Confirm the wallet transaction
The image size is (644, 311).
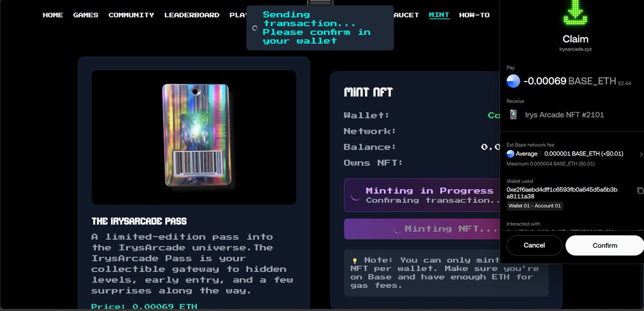point(604,246)
